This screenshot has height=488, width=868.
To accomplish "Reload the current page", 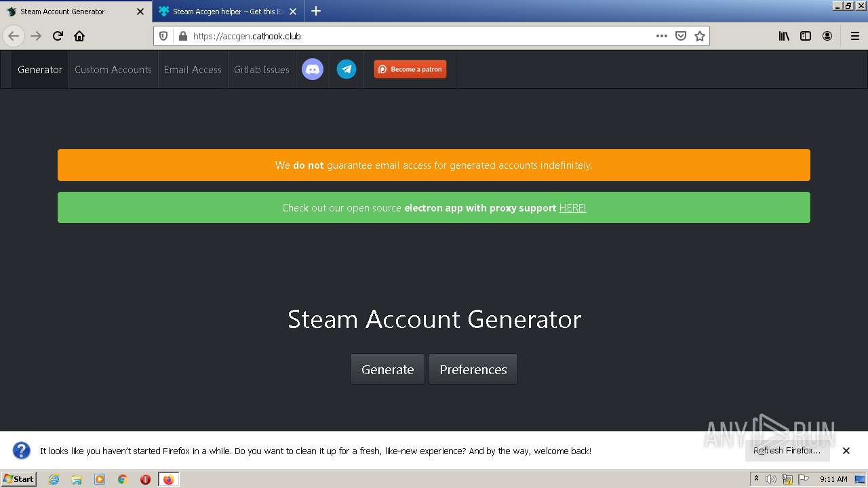I will click(x=58, y=36).
